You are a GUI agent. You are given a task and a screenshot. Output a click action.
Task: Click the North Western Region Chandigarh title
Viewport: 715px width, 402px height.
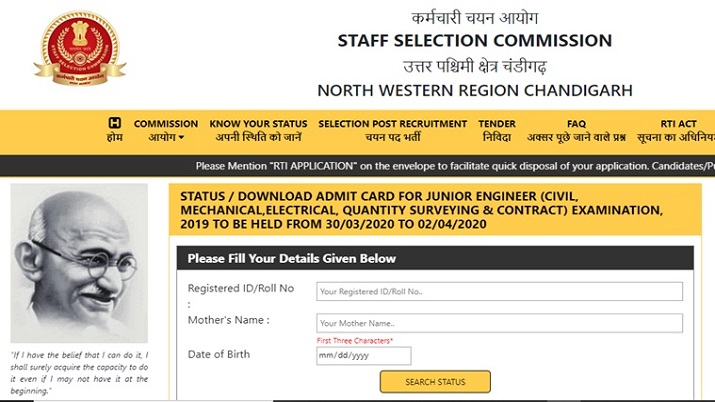[475, 90]
